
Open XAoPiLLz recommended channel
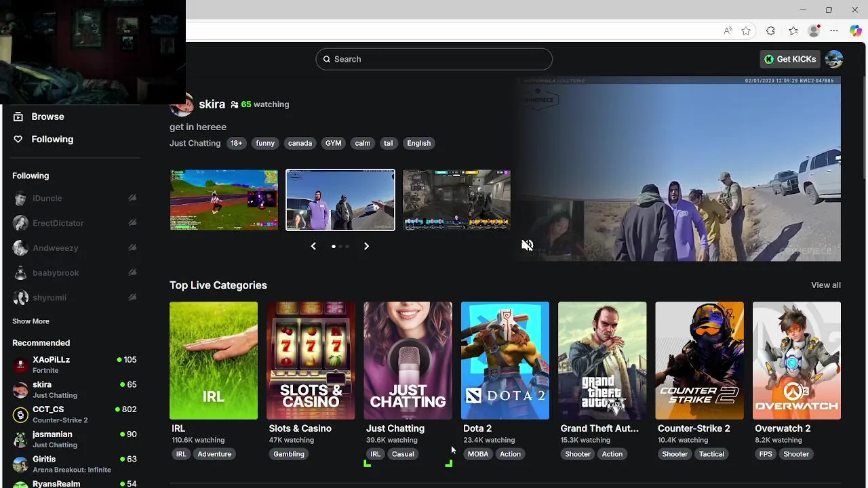click(x=75, y=365)
